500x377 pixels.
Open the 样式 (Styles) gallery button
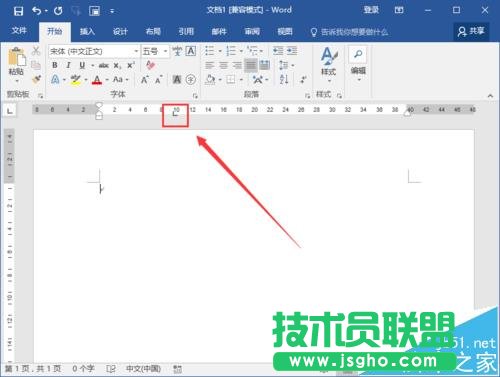[329, 65]
